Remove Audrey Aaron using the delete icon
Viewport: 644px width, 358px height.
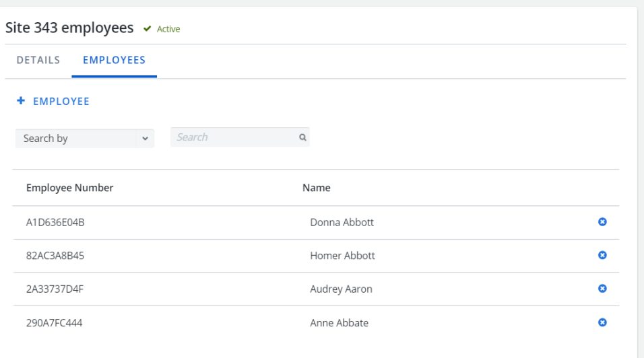click(602, 288)
